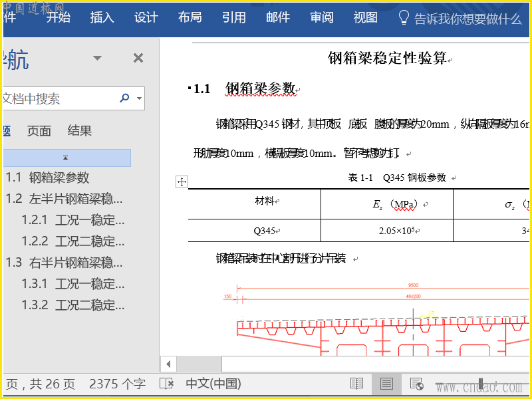Open the 开始 ribbon tab
532x399 pixels.
59,17
